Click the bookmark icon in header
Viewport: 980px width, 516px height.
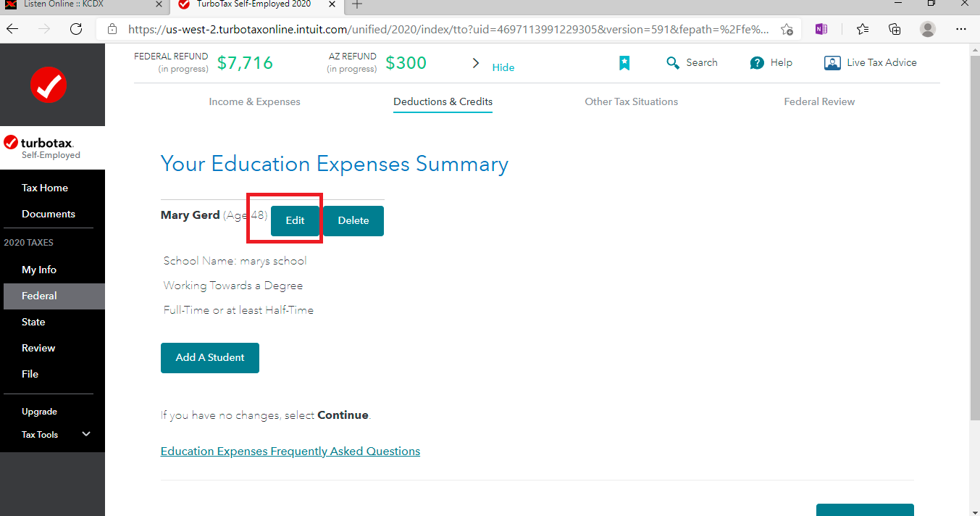tap(624, 63)
